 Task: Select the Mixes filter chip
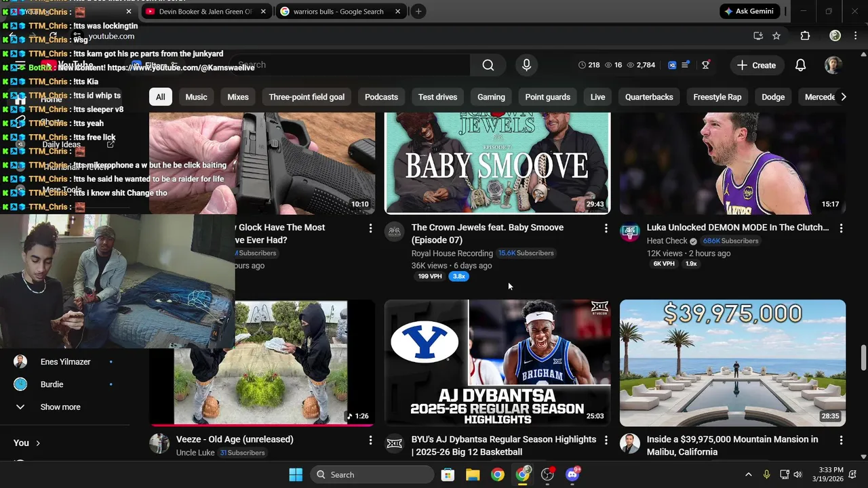pyautogui.click(x=237, y=97)
